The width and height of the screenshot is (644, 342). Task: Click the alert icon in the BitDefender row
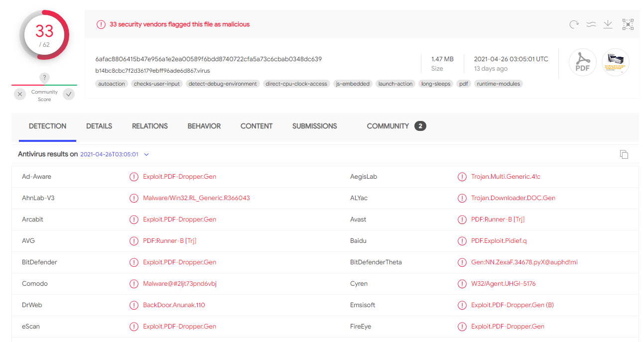click(x=134, y=262)
